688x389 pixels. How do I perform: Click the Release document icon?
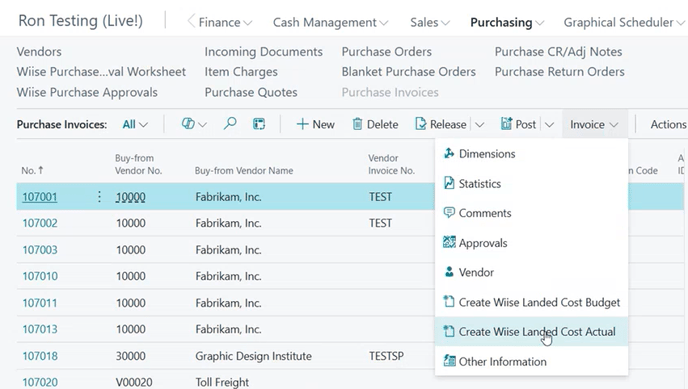click(x=420, y=124)
